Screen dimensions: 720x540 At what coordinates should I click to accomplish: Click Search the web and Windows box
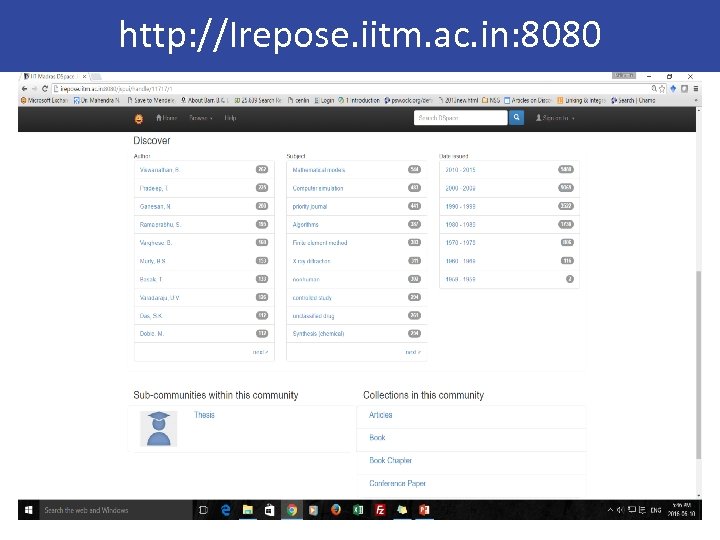(x=116, y=510)
